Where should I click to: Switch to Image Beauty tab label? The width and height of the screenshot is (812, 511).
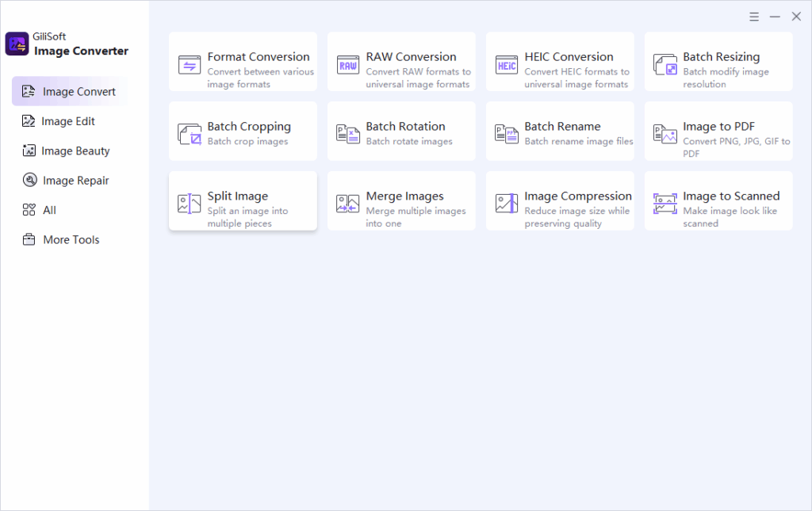click(x=75, y=151)
